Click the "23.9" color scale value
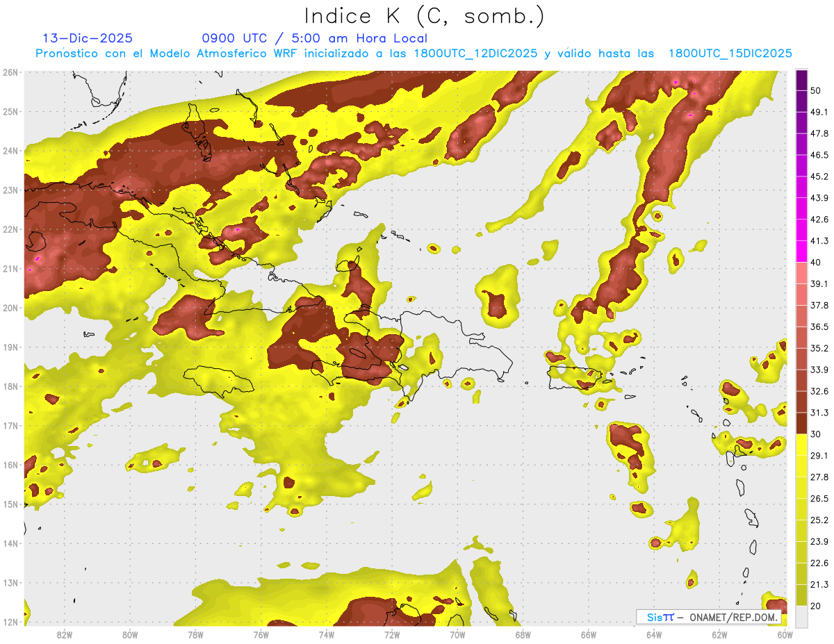The width and height of the screenshot is (834, 644). (x=819, y=542)
